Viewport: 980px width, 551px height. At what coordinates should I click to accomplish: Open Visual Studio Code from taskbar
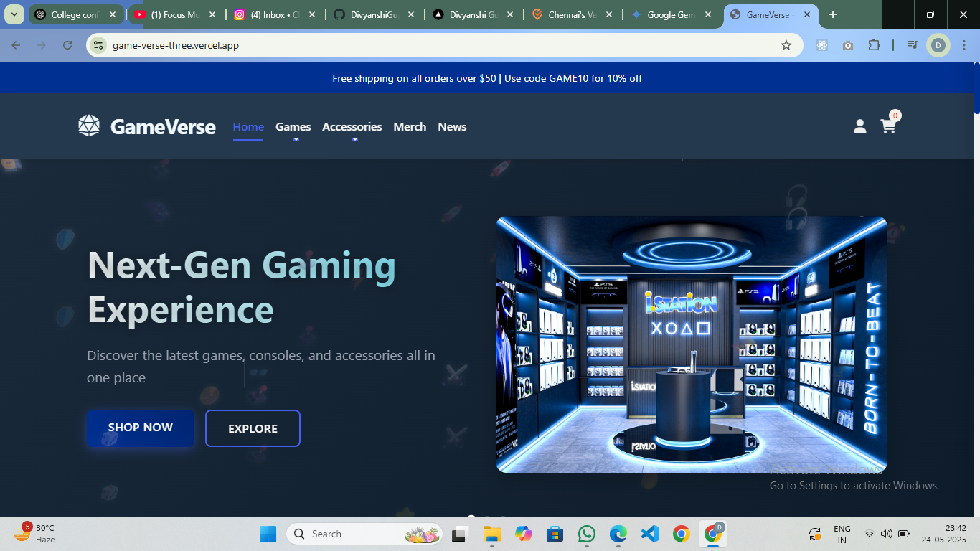tap(650, 534)
